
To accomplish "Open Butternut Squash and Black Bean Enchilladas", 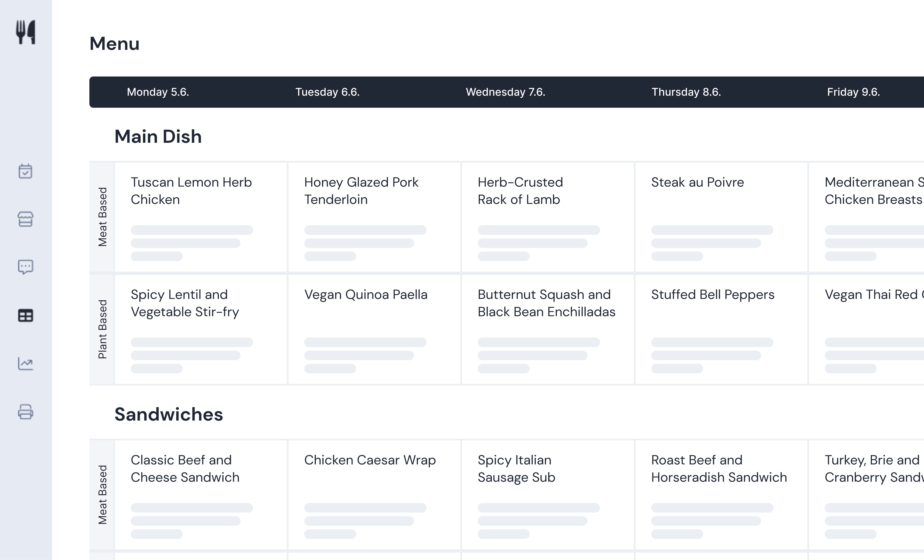I will (x=547, y=329).
